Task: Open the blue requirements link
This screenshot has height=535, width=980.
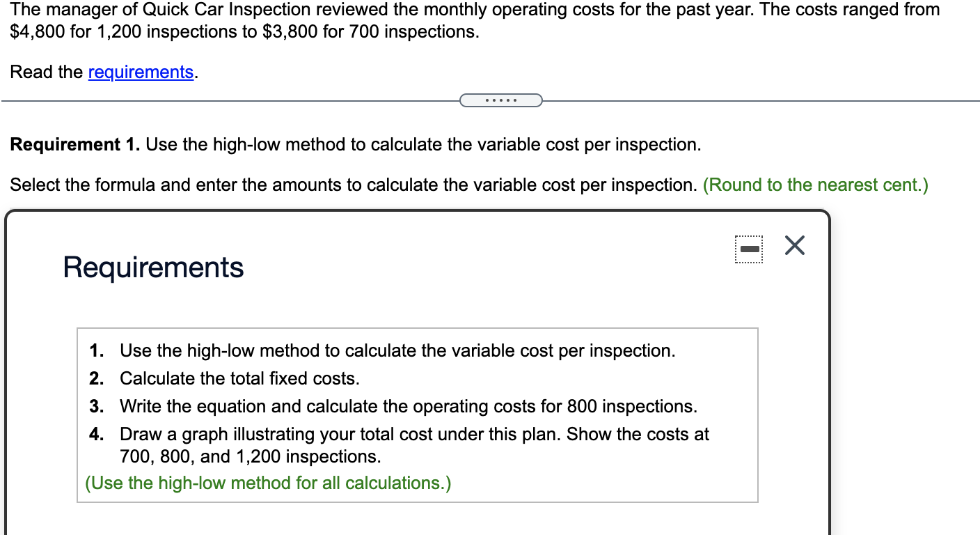Action: (141, 72)
